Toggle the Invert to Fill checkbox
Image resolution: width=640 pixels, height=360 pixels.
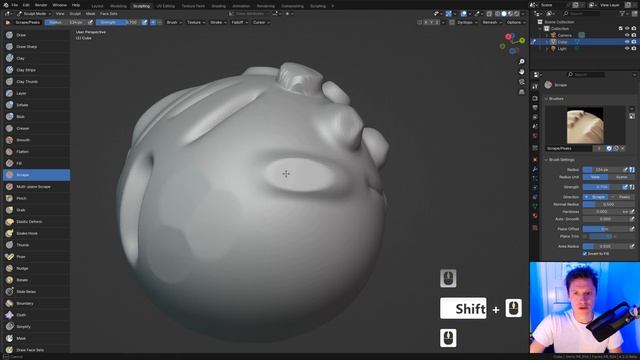[x=584, y=254]
